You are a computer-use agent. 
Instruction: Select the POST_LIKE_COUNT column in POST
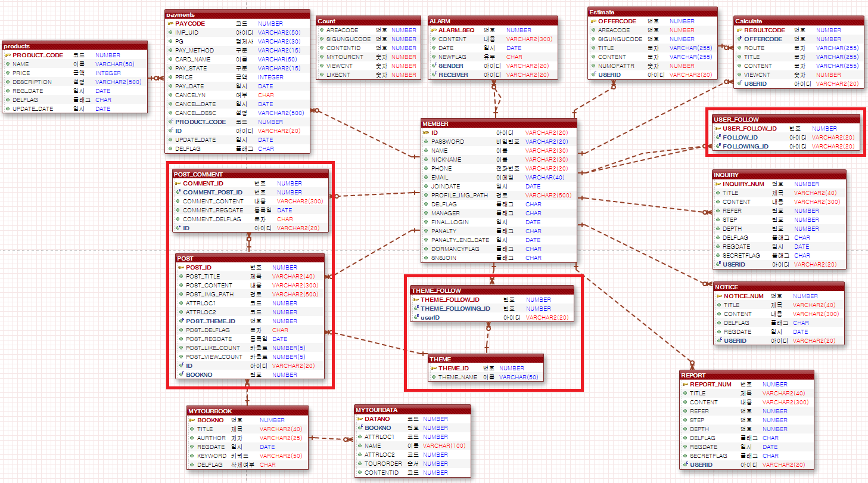point(250,348)
